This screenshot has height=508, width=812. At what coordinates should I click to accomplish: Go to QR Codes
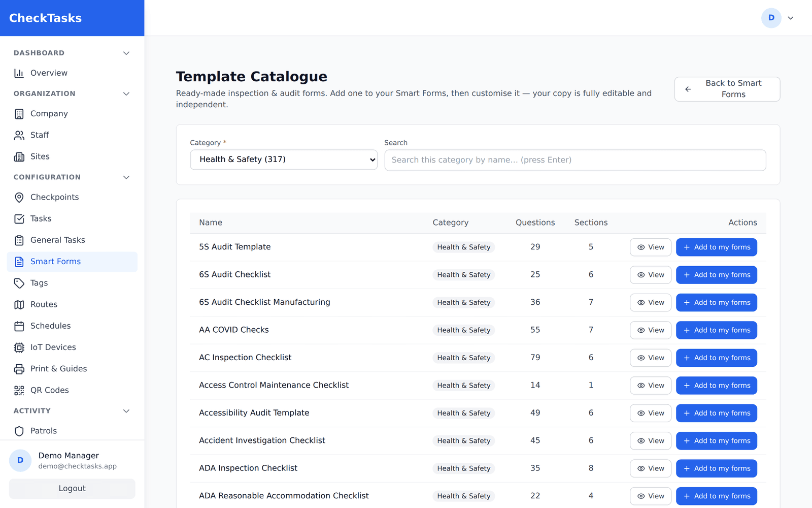click(72, 390)
